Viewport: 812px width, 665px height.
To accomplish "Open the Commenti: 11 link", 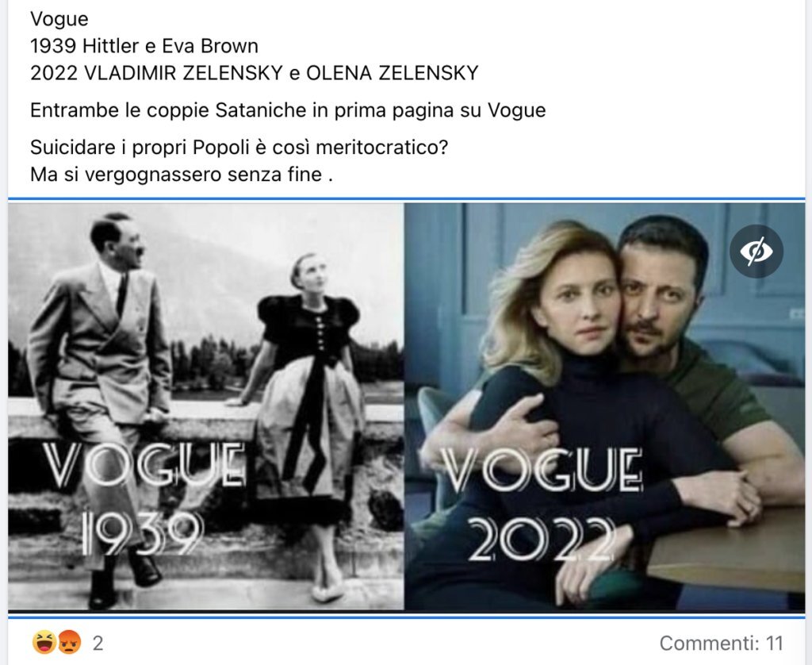I will [721, 644].
